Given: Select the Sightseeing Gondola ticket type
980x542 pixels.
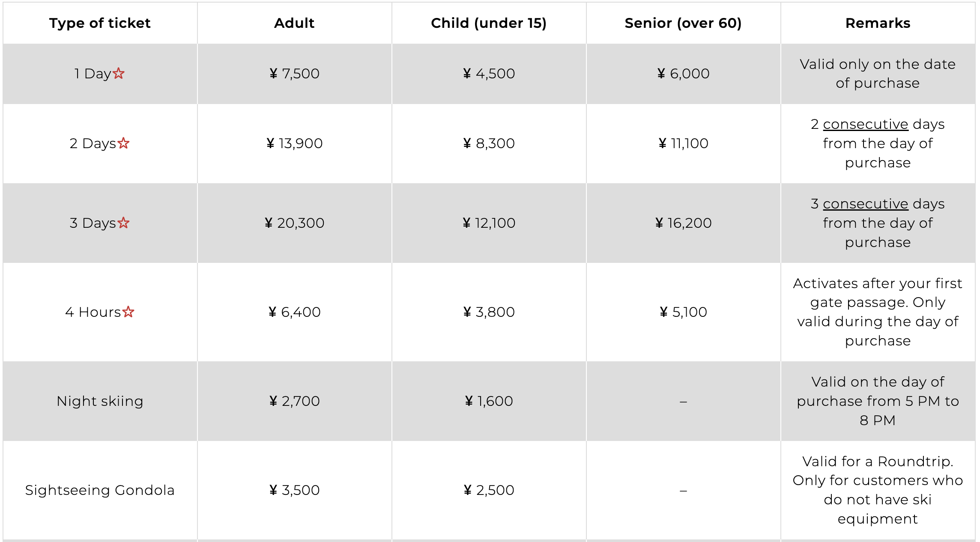Looking at the screenshot, I should click(100, 490).
